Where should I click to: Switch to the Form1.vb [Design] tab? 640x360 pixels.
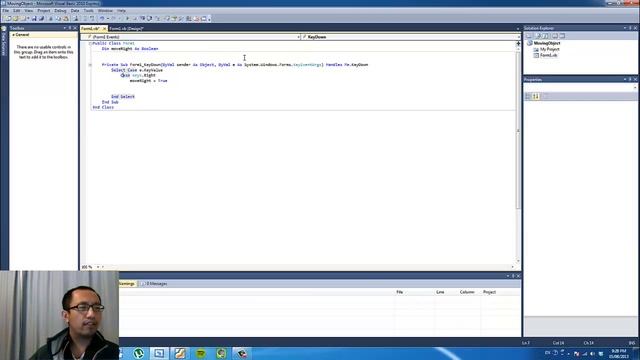[127, 29]
